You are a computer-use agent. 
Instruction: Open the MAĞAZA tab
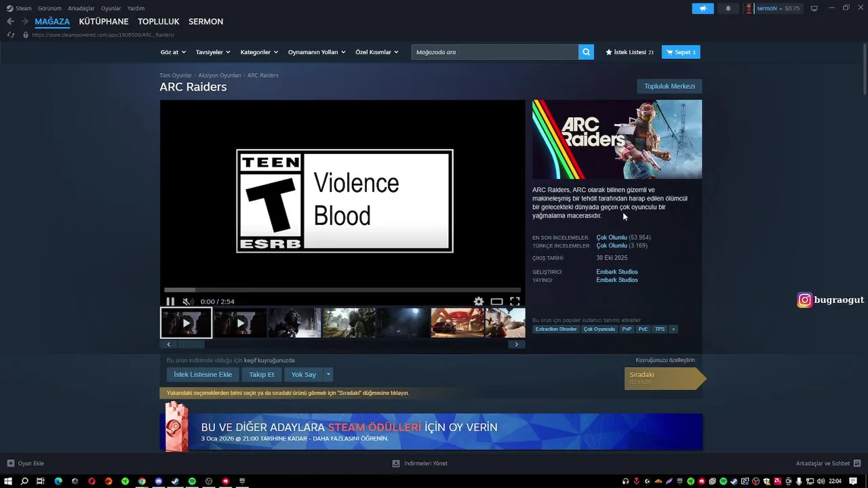pos(52,22)
